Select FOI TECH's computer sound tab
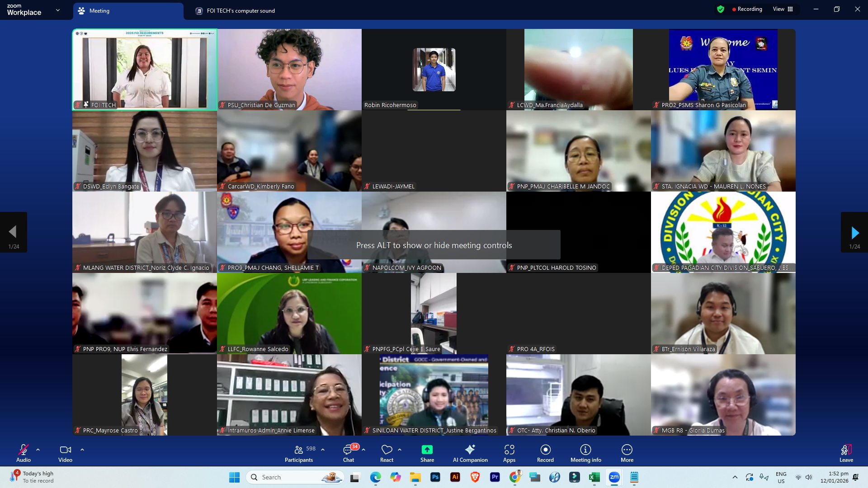This screenshot has width=868, height=488. click(x=241, y=11)
